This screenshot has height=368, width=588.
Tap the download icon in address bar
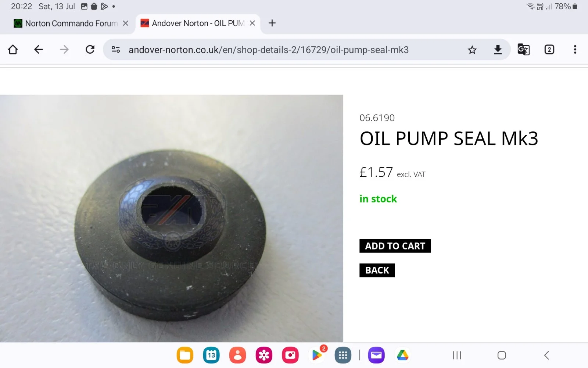coord(498,50)
